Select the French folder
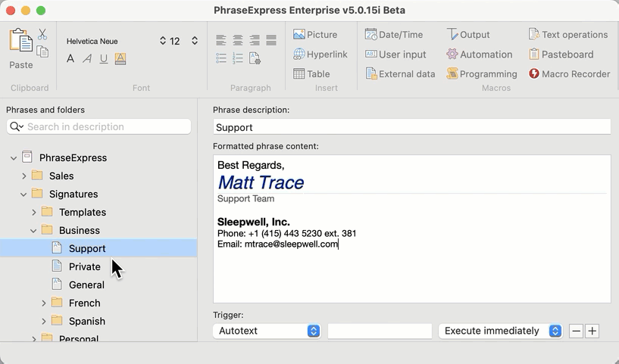Image resolution: width=619 pixels, height=364 pixels. pyautogui.click(x=84, y=303)
